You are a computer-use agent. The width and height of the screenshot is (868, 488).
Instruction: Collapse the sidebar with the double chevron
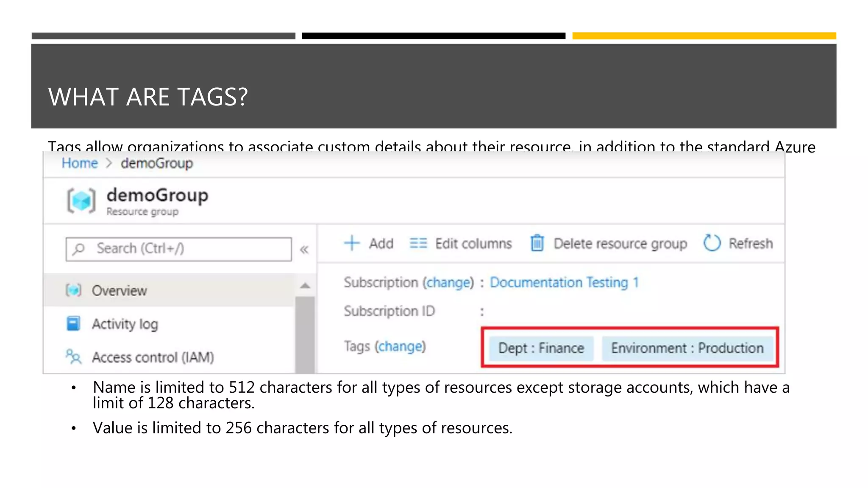[x=304, y=250]
